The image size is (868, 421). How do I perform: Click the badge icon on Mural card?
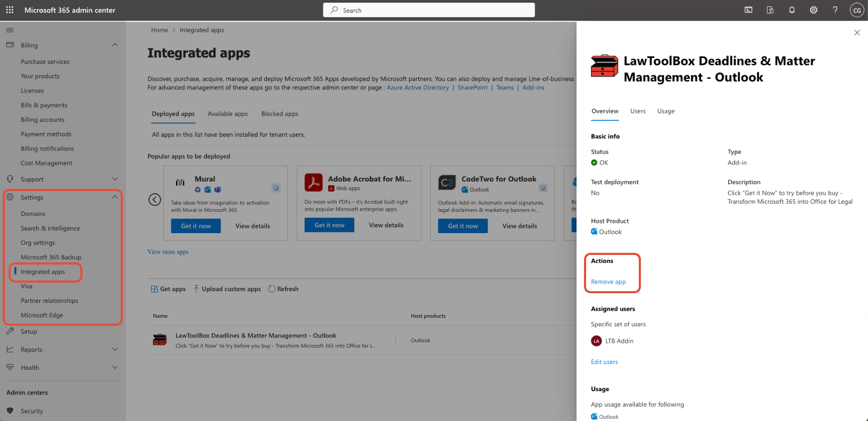pos(276,188)
